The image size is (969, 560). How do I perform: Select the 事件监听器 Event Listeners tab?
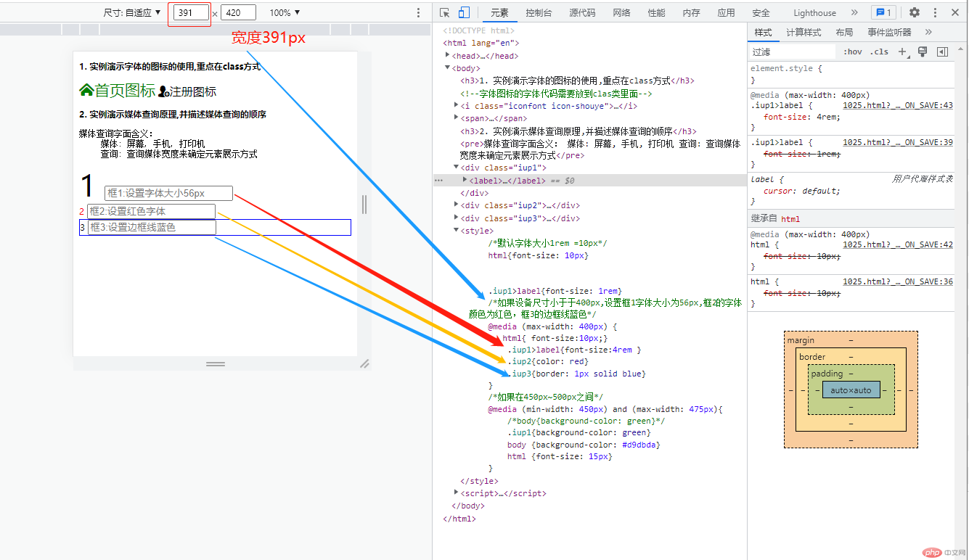(x=889, y=32)
